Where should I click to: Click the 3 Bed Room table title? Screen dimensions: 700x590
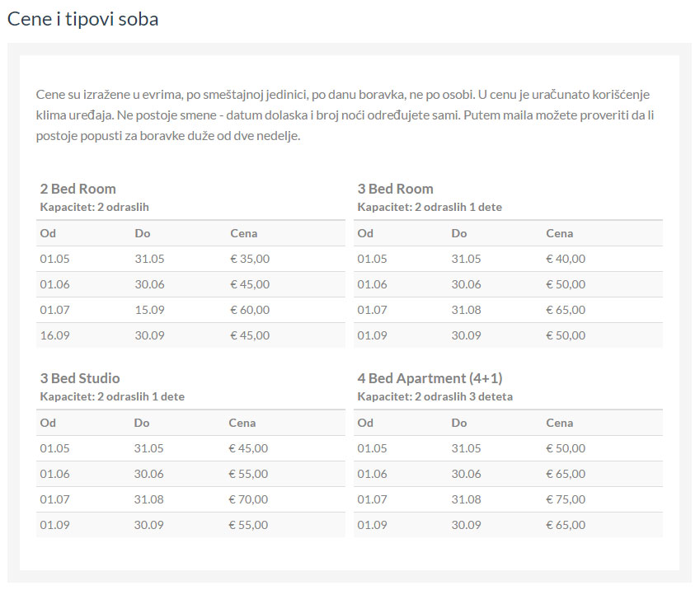pyautogui.click(x=395, y=189)
